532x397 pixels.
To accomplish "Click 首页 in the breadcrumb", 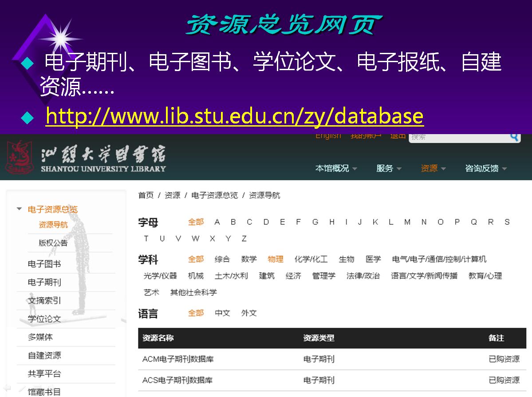I will click(x=146, y=195).
